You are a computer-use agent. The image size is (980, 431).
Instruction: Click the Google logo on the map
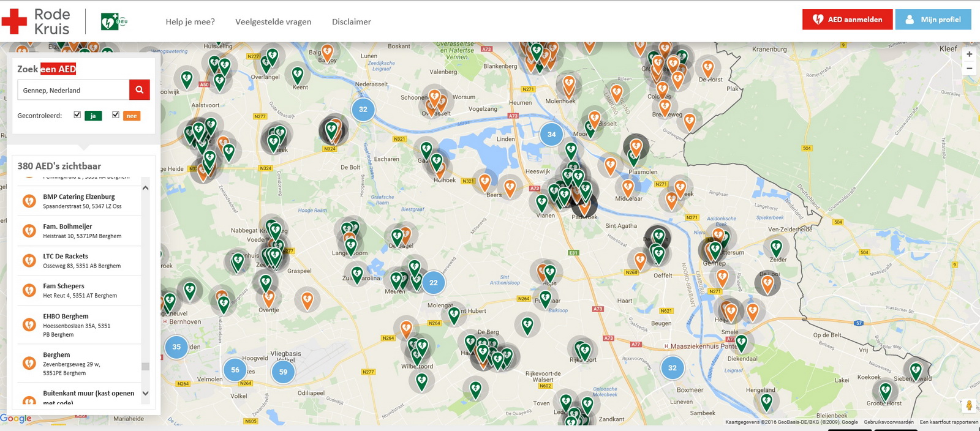17,419
